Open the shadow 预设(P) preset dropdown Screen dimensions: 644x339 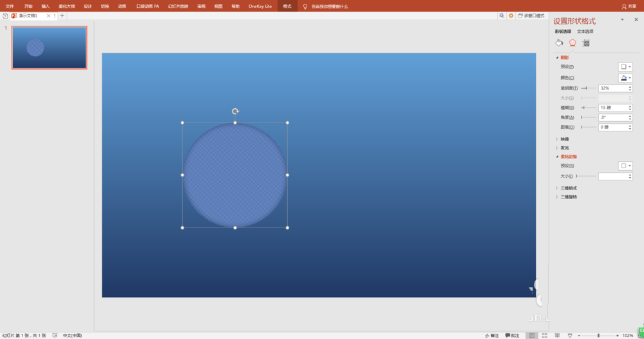click(x=625, y=66)
